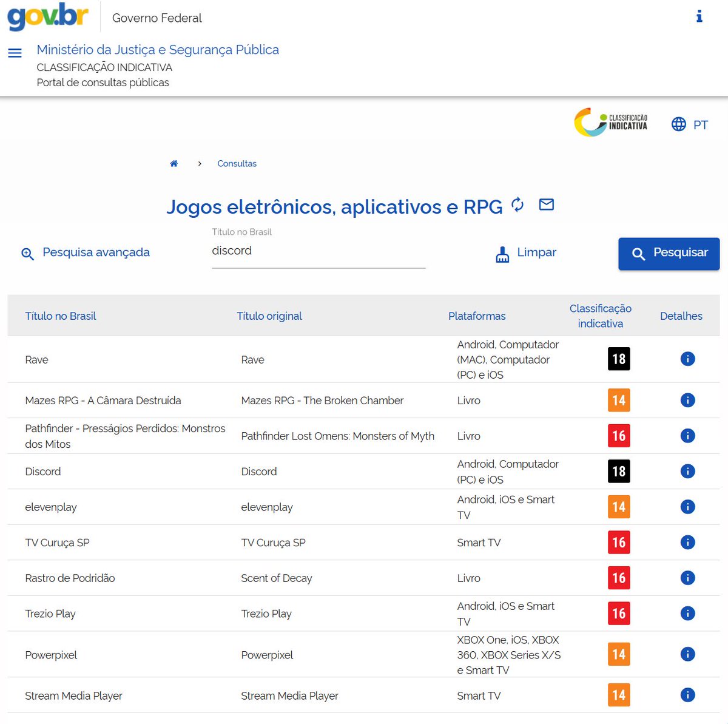Select Discord's 'Android, Computador (PC) e iOS' platforms

point(508,472)
